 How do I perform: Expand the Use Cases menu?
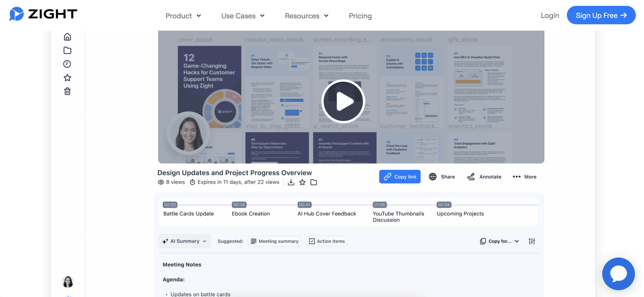tap(243, 16)
